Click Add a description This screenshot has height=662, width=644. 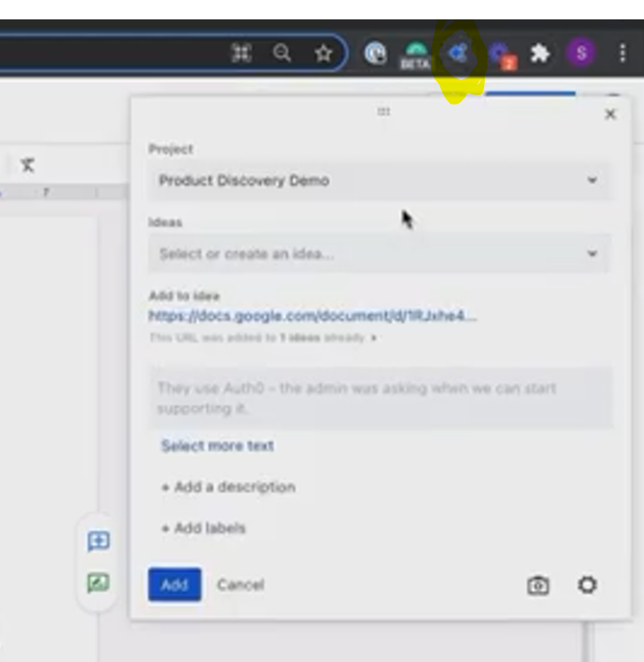pyautogui.click(x=228, y=487)
